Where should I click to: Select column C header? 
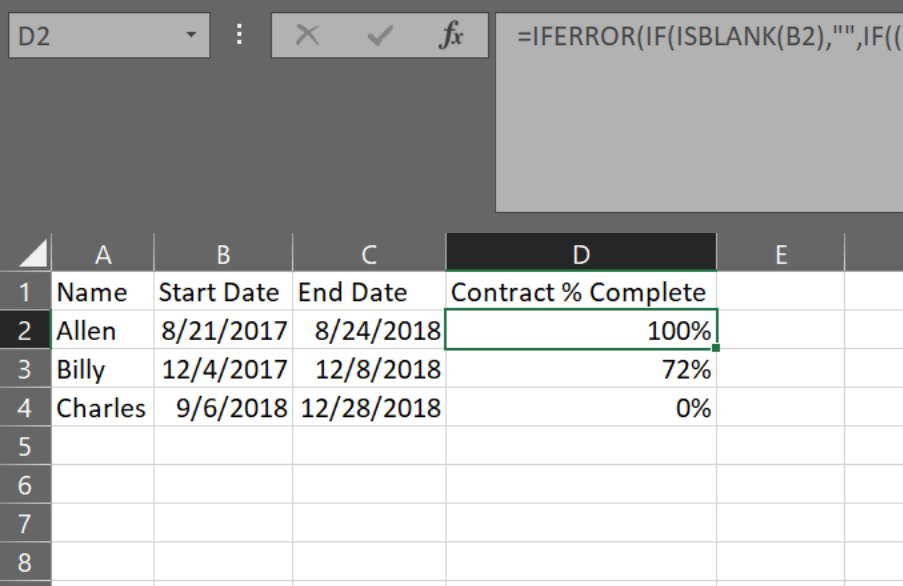[369, 255]
